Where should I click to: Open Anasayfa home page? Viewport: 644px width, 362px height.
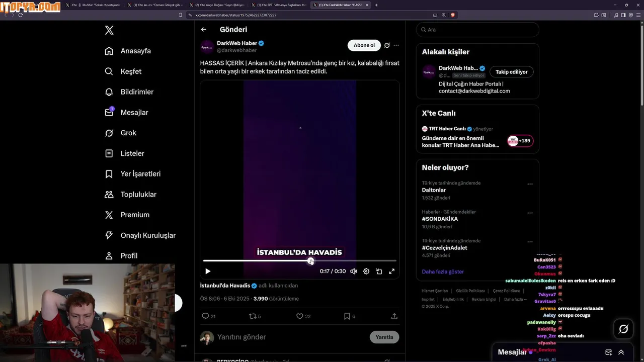click(x=128, y=51)
